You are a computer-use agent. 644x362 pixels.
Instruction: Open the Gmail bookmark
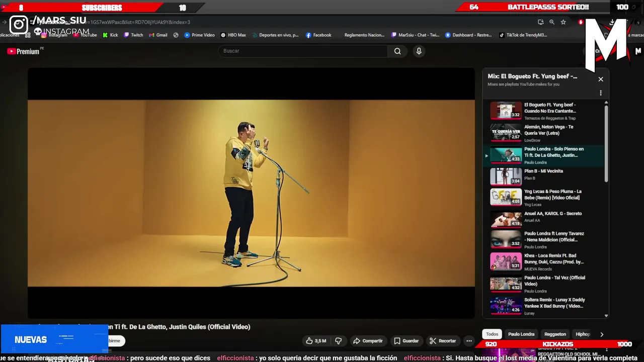pos(158,35)
